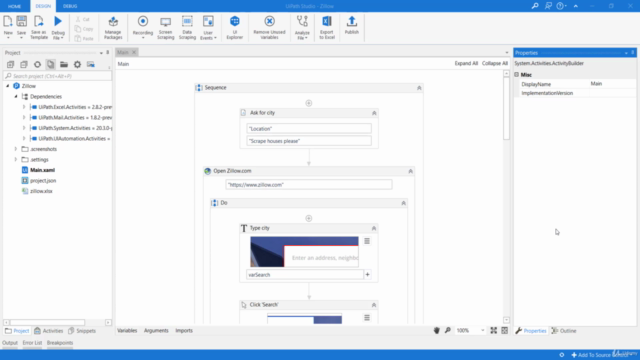640x360 pixels.
Task: Select zillow.xlsx file
Action: [x=41, y=191]
